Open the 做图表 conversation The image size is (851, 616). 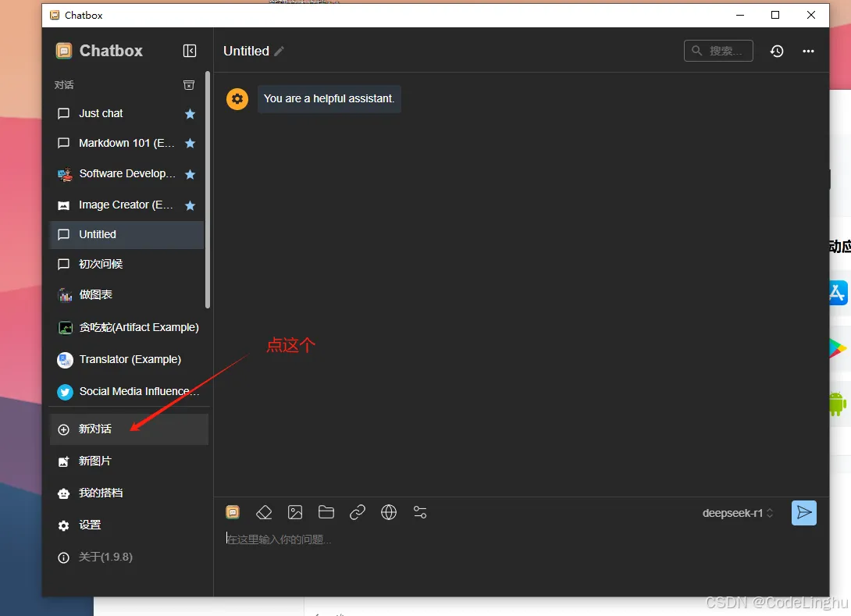click(x=126, y=294)
